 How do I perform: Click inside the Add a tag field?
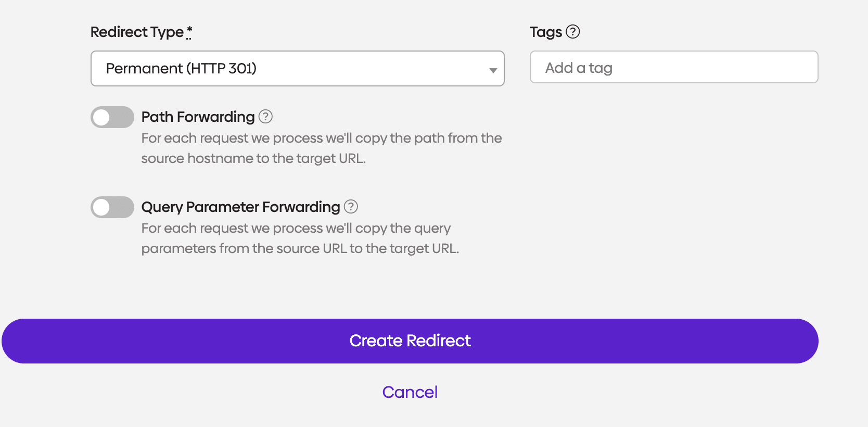(673, 67)
